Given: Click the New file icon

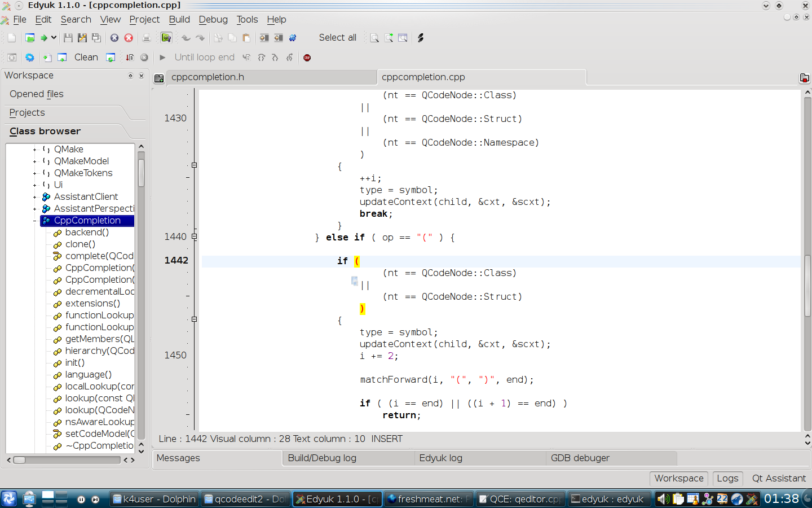Looking at the screenshot, I should 12,38.
